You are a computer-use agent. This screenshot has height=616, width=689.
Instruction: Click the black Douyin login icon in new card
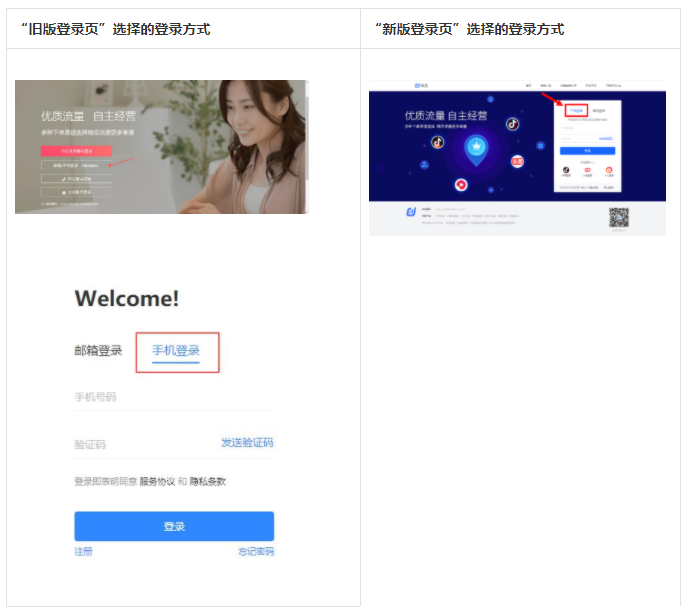point(566,170)
